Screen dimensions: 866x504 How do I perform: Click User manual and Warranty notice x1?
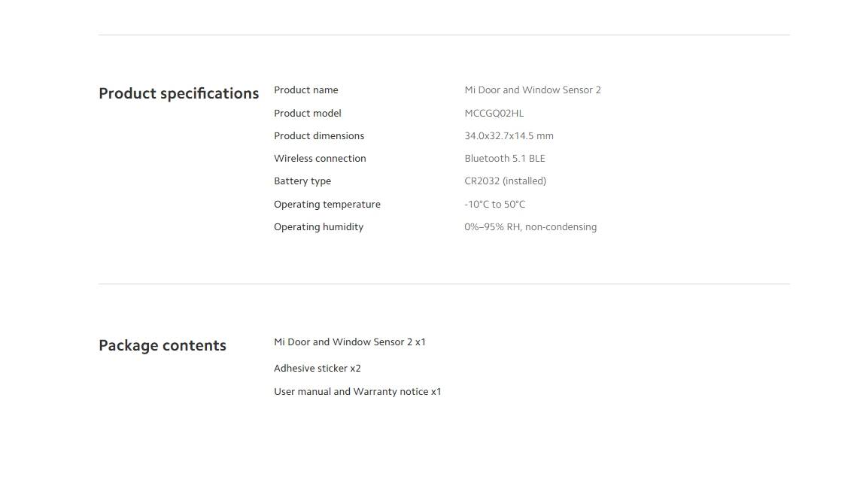coord(357,391)
